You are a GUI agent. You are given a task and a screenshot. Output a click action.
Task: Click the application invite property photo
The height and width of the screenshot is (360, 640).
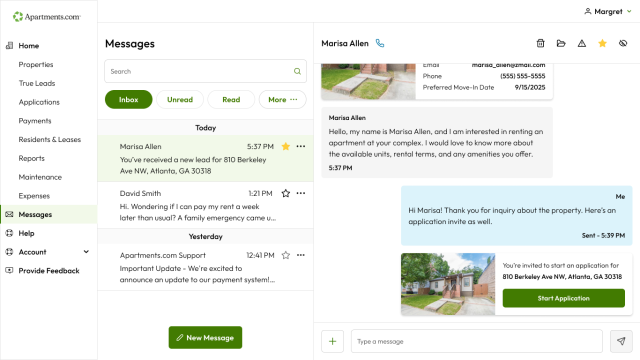point(448,284)
